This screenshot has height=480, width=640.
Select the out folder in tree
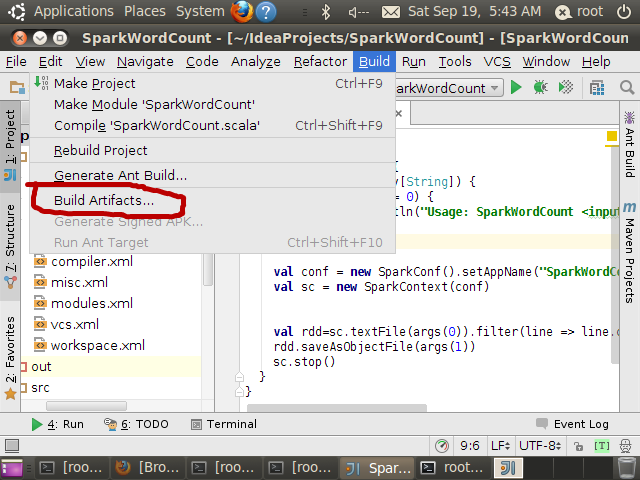click(41, 367)
